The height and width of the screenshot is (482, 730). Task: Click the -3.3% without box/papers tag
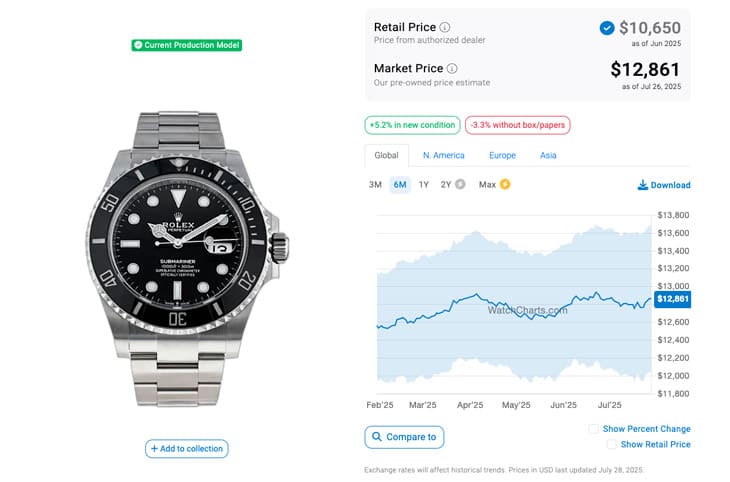tap(517, 125)
